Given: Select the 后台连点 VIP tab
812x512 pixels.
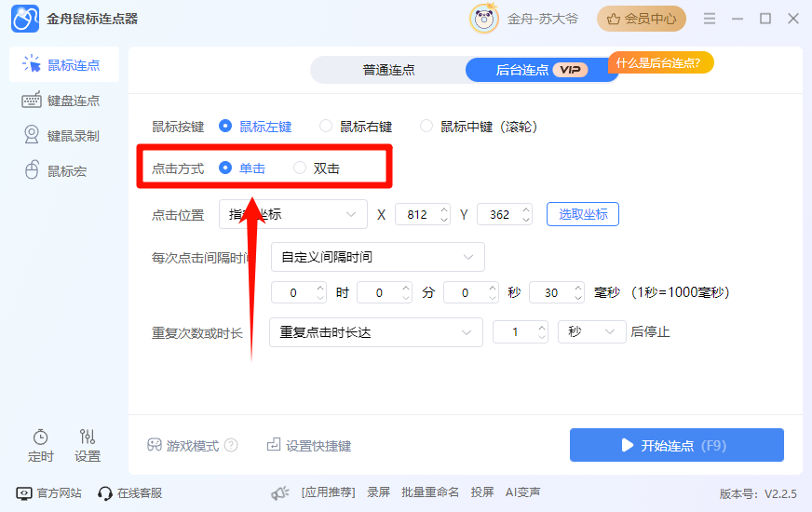Looking at the screenshot, I should [542, 70].
